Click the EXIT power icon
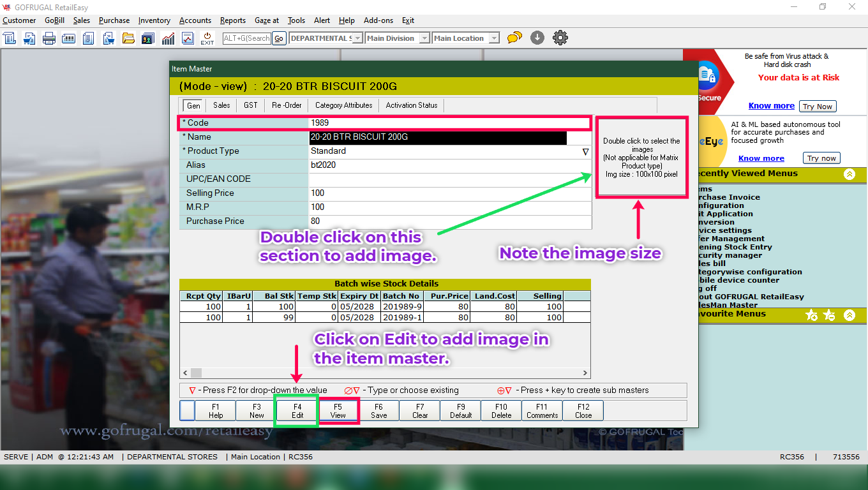The image size is (868, 490). (x=207, y=38)
